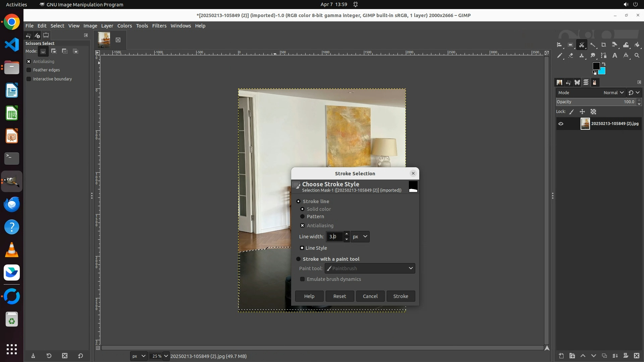Select the Crop tool
Image resolution: width=644 pixels, height=362 pixels.
(x=603, y=45)
